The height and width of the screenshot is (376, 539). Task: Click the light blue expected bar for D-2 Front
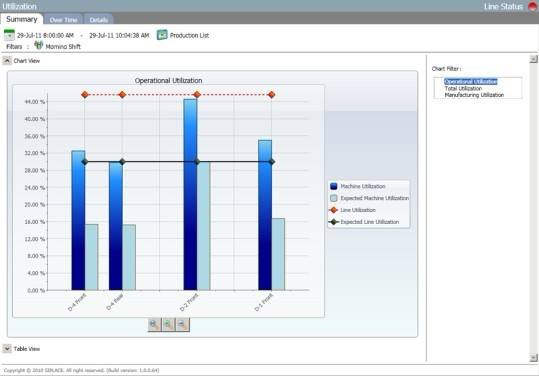[204, 226]
